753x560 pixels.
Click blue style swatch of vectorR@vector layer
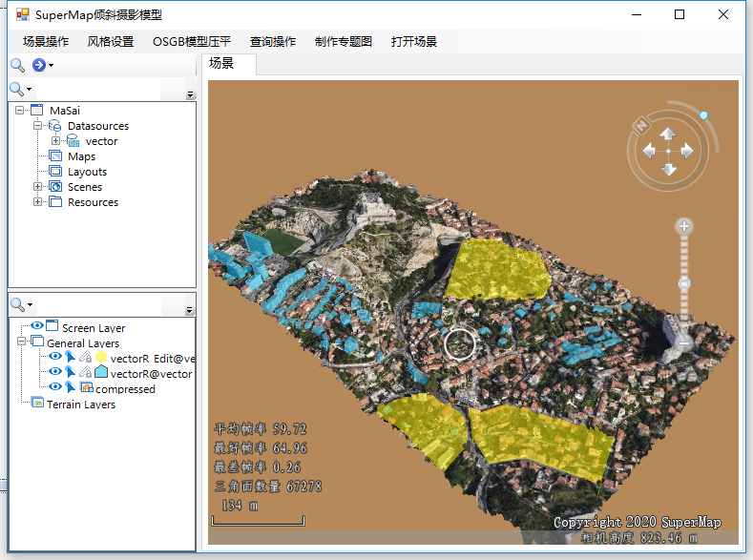coord(101,371)
